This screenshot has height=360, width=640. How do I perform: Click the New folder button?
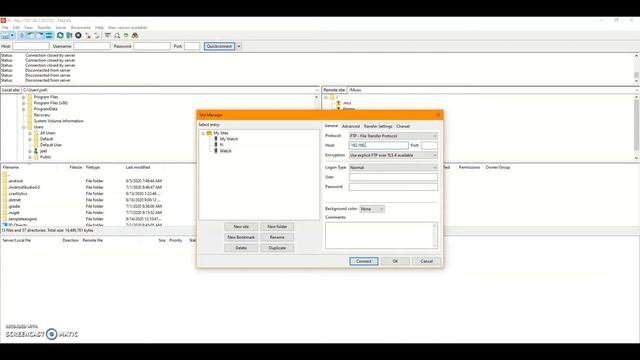(277, 227)
